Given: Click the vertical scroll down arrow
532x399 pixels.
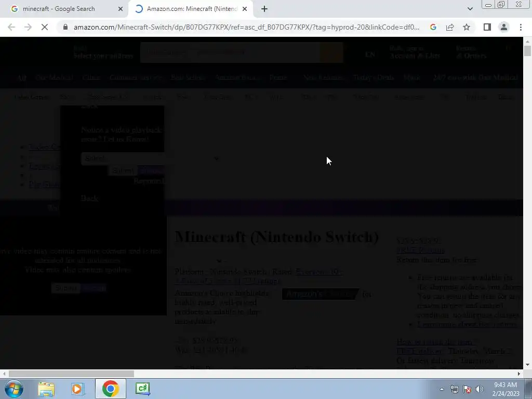Looking at the screenshot, I should click(x=527, y=365).
